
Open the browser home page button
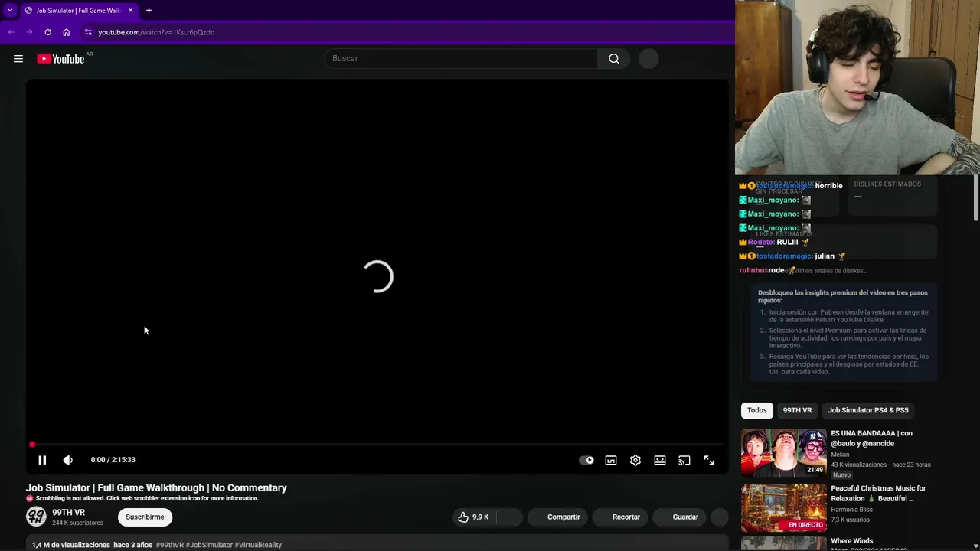[66, 32]
